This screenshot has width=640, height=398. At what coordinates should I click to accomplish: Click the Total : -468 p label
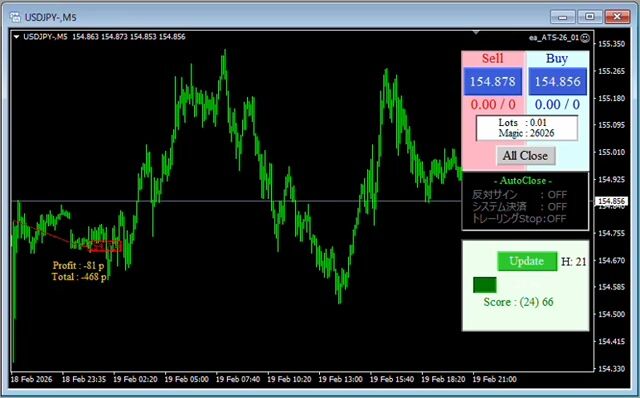click(79, 277)
